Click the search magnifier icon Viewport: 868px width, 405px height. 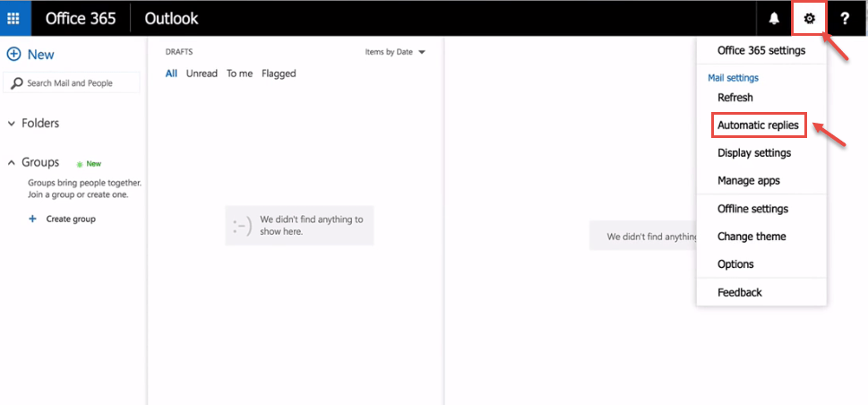pos(17,83)
